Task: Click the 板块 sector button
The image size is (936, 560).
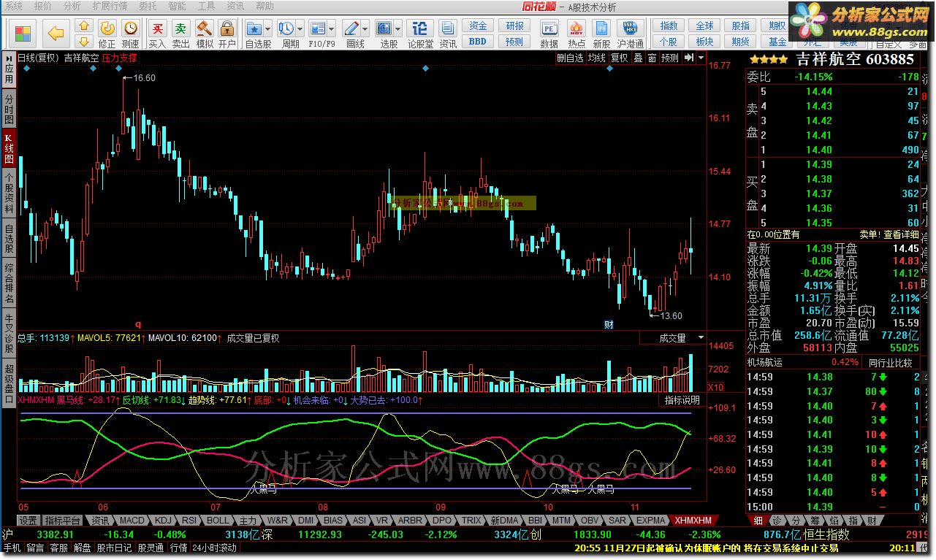Action: (x=705, y=42)
